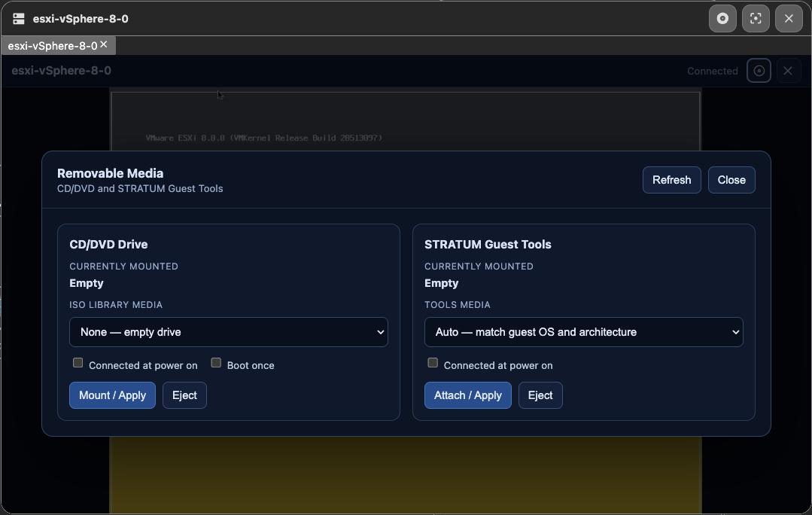Click the ISO LIBRARY MEDIA label
812x515 pixels.
[116, 305]
